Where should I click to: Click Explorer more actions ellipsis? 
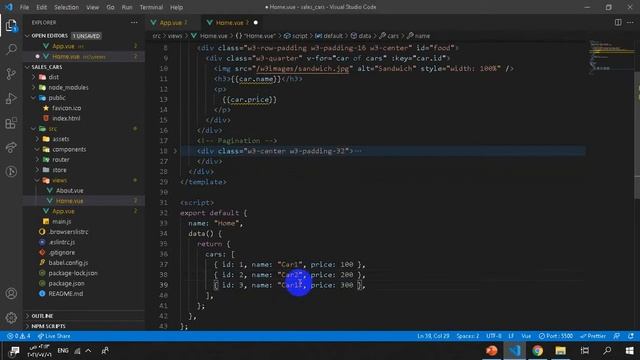[x=134, y=22]
